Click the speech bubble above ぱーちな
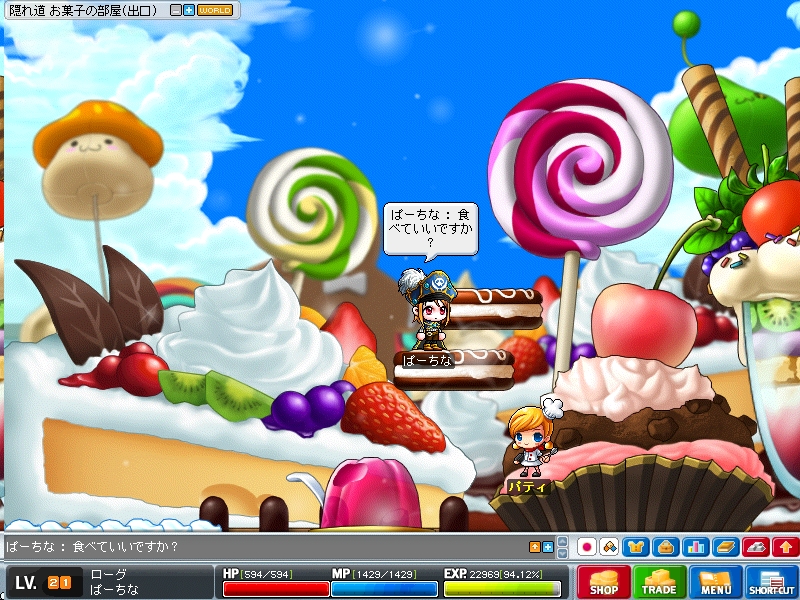 tap(431, 228)
